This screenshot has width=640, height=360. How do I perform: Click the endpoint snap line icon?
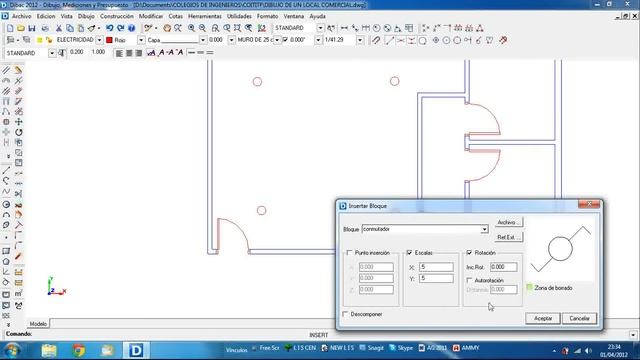coord(389,40)
